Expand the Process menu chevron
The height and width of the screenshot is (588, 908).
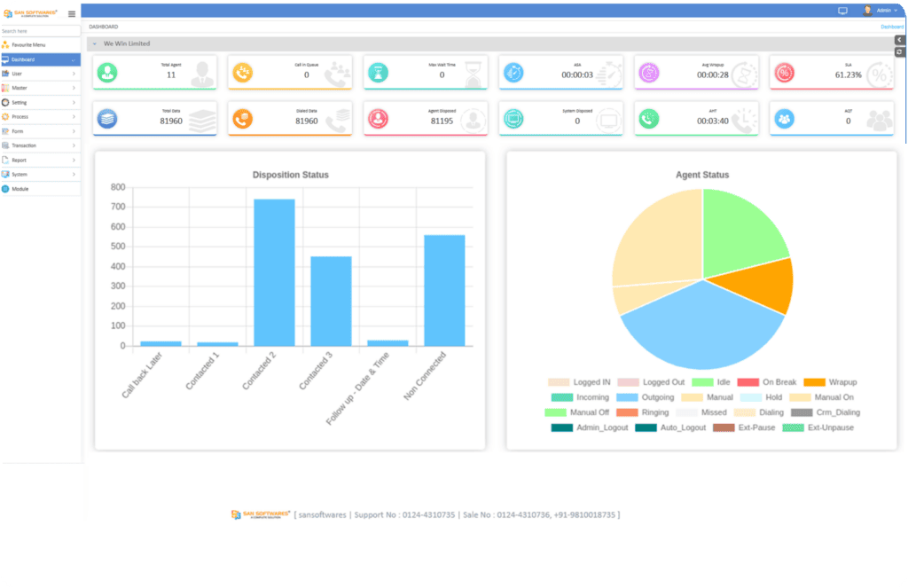click(74, 116)
